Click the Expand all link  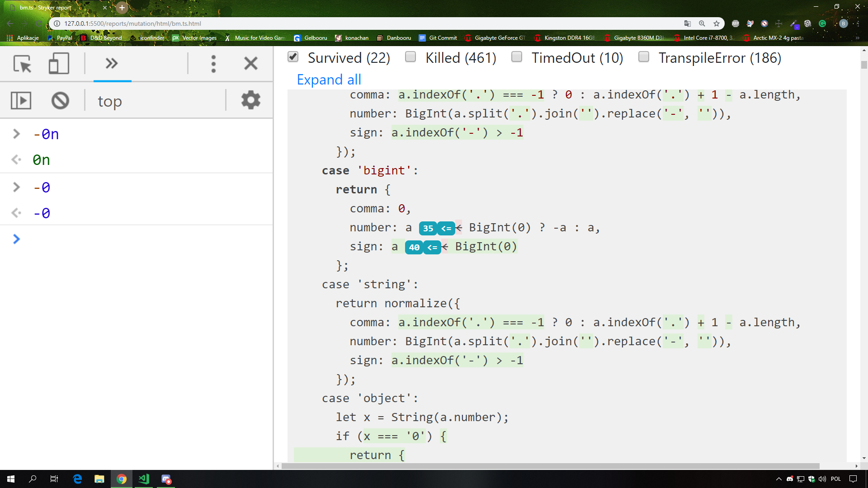click(329, 80)
